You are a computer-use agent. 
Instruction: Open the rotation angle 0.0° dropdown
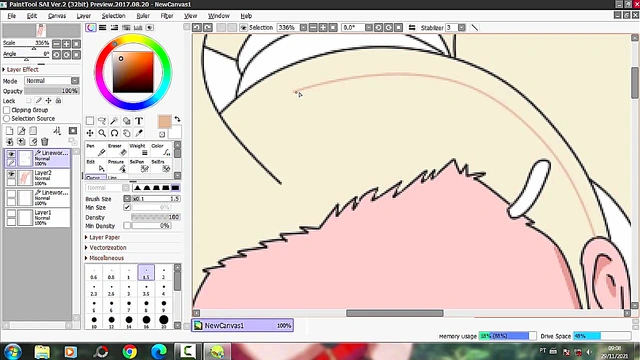369,27
